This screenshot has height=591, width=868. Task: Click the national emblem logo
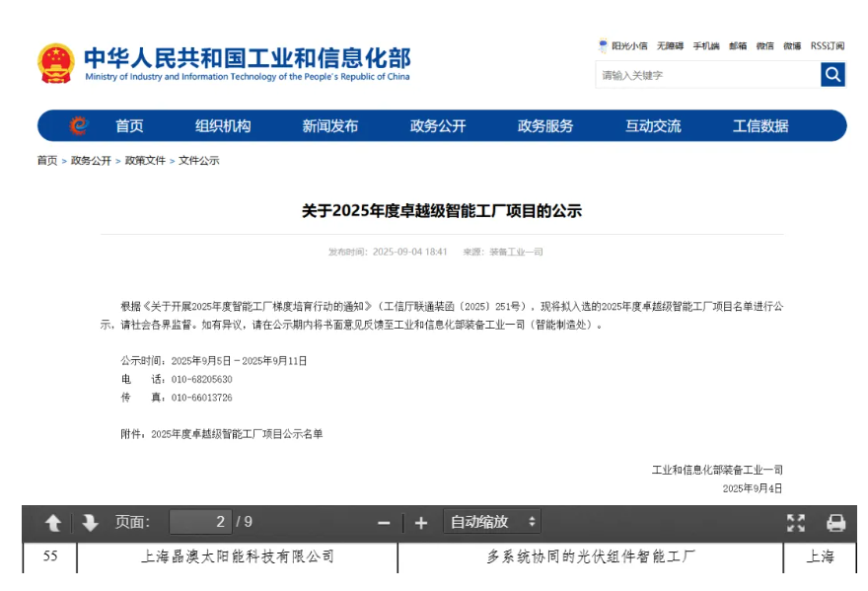click(x=56, y=63)
